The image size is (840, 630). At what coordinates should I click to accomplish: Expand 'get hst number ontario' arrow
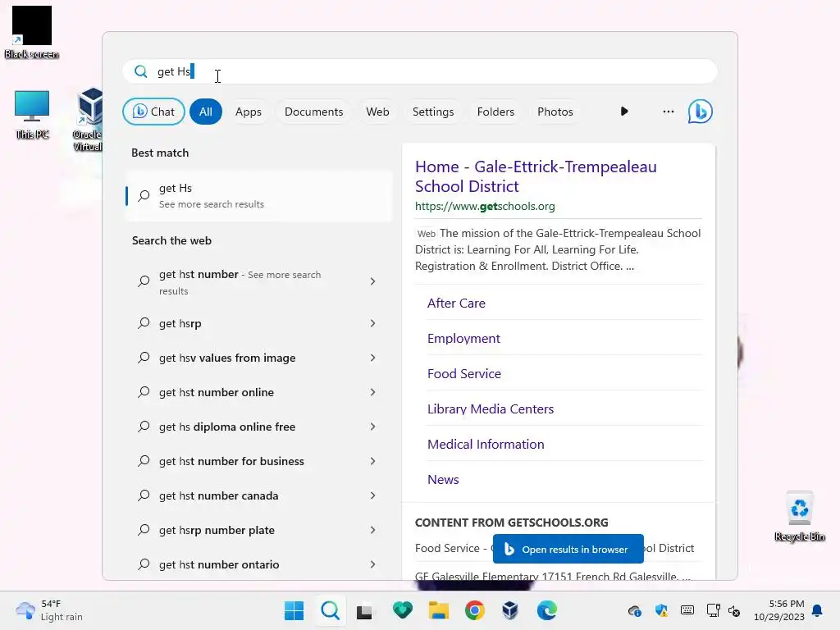[373, 564]
